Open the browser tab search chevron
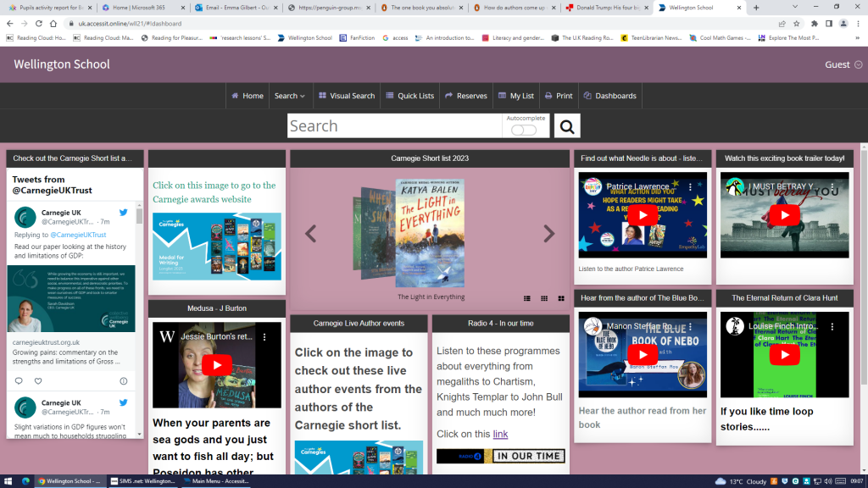The image size is (868, 488). (x=795, y=7)
